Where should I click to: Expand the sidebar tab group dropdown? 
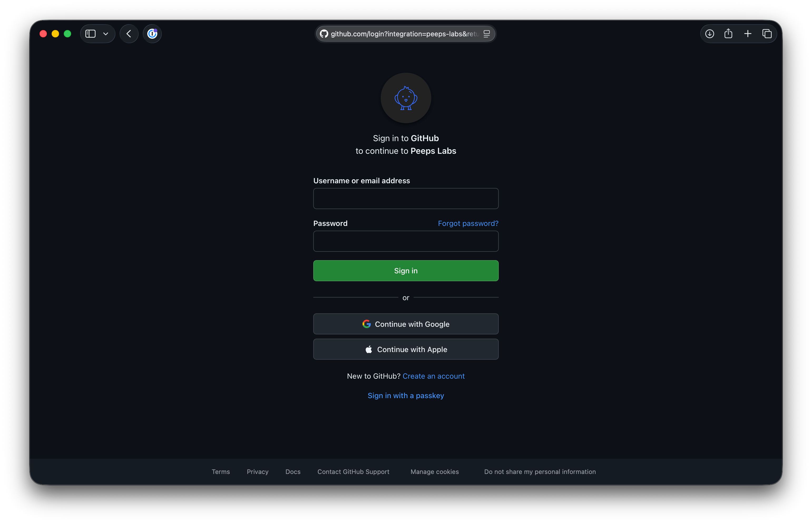click(106, 34)
